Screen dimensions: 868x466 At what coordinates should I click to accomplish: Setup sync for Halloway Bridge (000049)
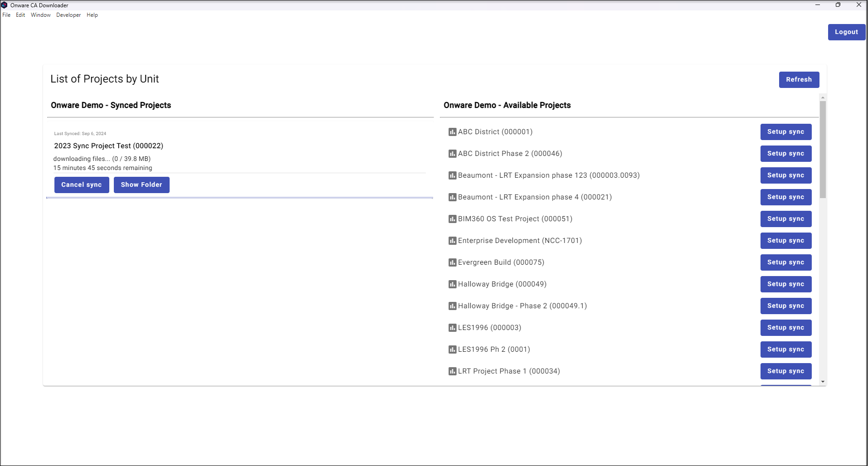(x=785, y=284)
